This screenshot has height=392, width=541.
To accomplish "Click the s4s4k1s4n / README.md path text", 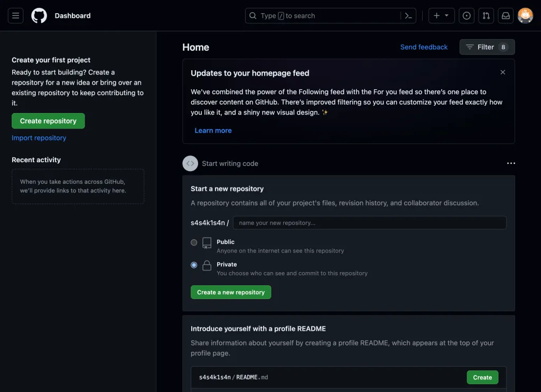I will coord(234,377).
